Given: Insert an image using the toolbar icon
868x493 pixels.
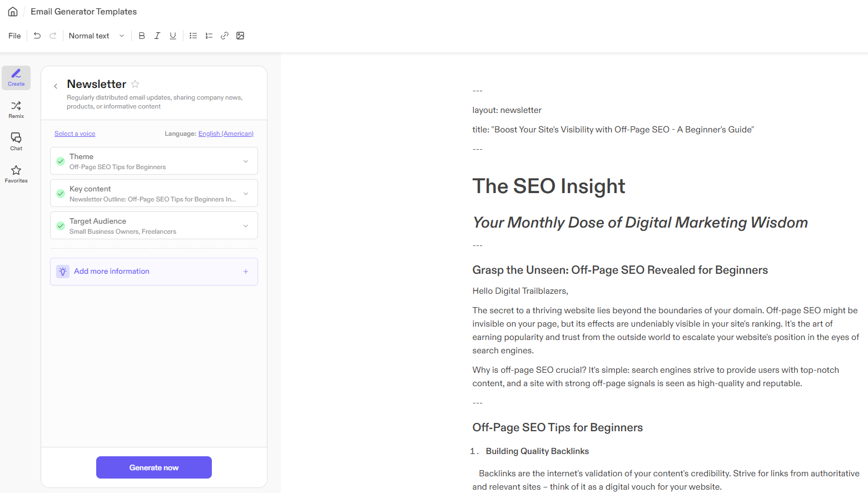Looking at the screenshot, I should click(x=240, y=35).
